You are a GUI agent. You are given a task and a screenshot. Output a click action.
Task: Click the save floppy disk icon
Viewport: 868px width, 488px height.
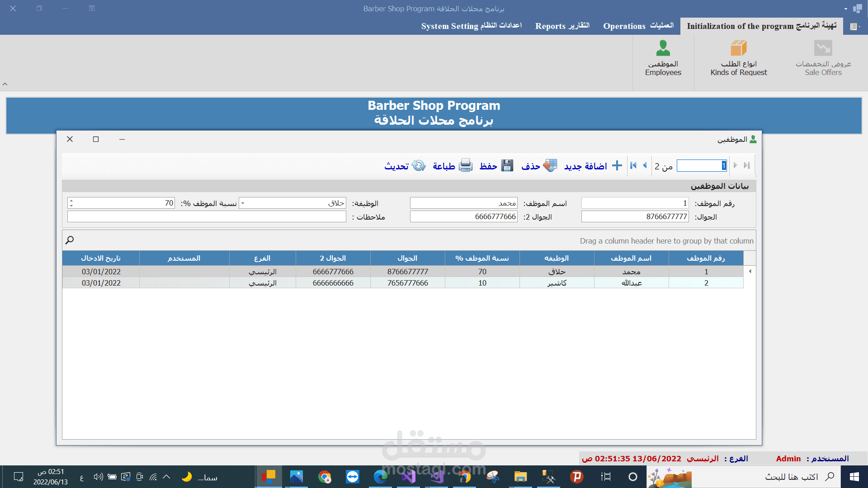507,166
